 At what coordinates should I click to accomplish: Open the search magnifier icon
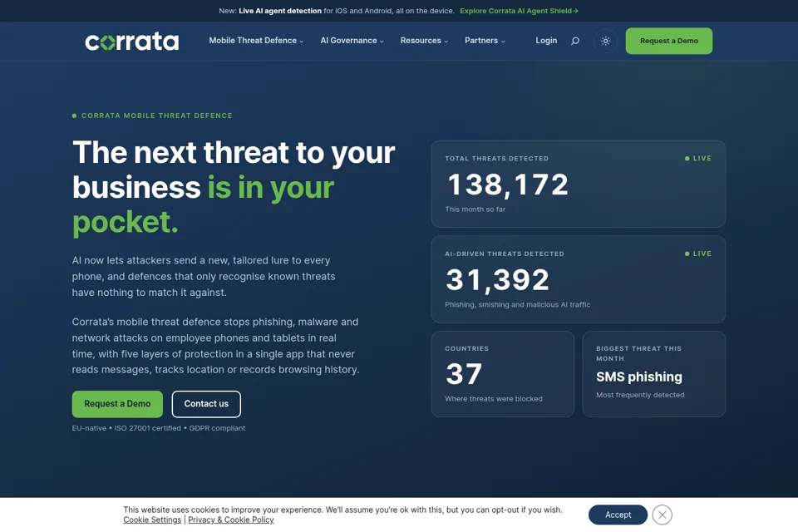[575, 41]
